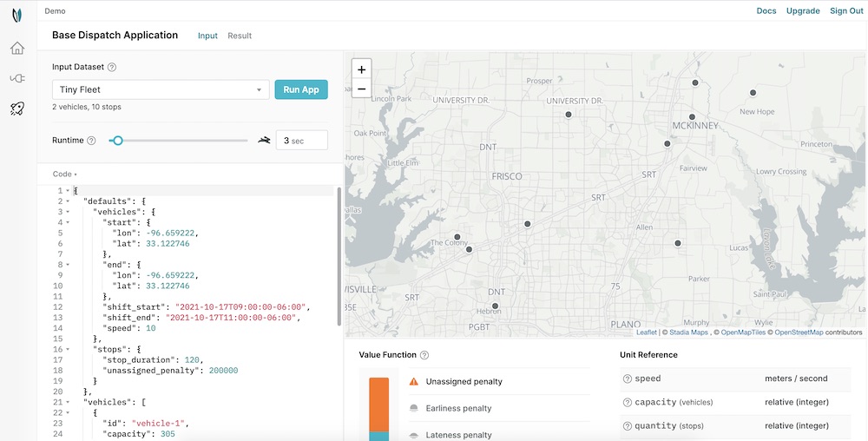Click the unassigned_penalty value 200000

[224, 371]
